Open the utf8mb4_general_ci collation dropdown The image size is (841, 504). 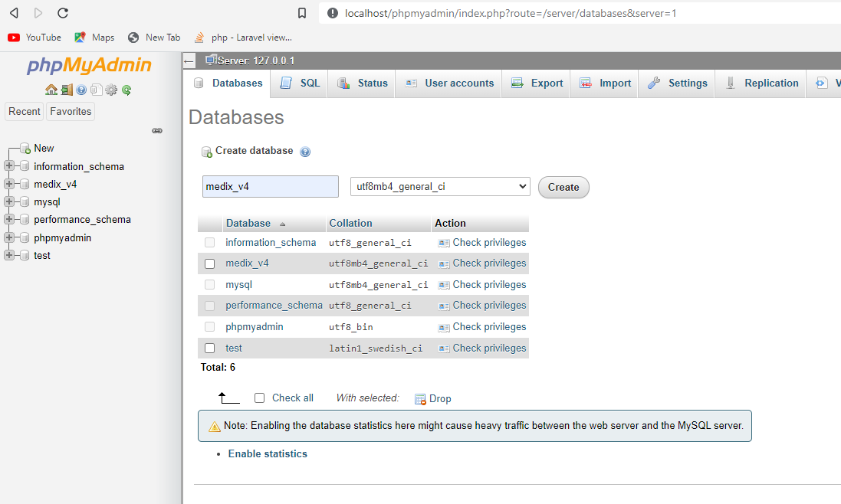[x=440, y=187]
